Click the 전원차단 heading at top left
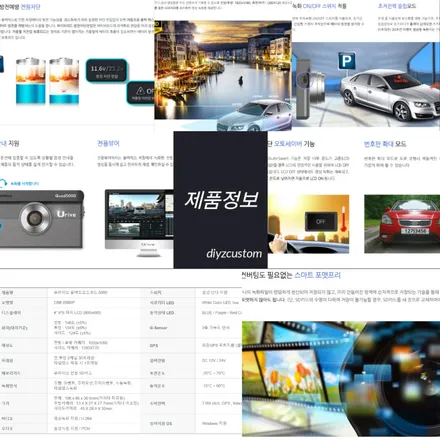 (30, 6)
